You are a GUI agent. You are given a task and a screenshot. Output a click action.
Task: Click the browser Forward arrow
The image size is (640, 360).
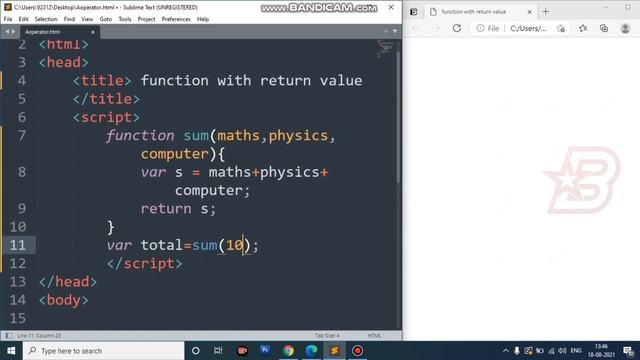pyautogui.click(x=436, y=28)
